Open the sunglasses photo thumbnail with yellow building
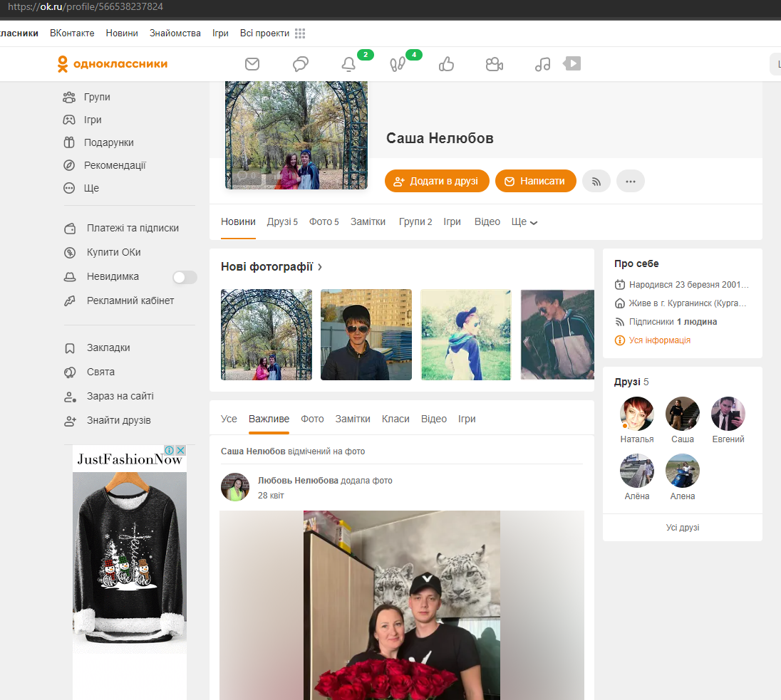The width and height of the screenshot is (781, 700). [x=366, y=335]
